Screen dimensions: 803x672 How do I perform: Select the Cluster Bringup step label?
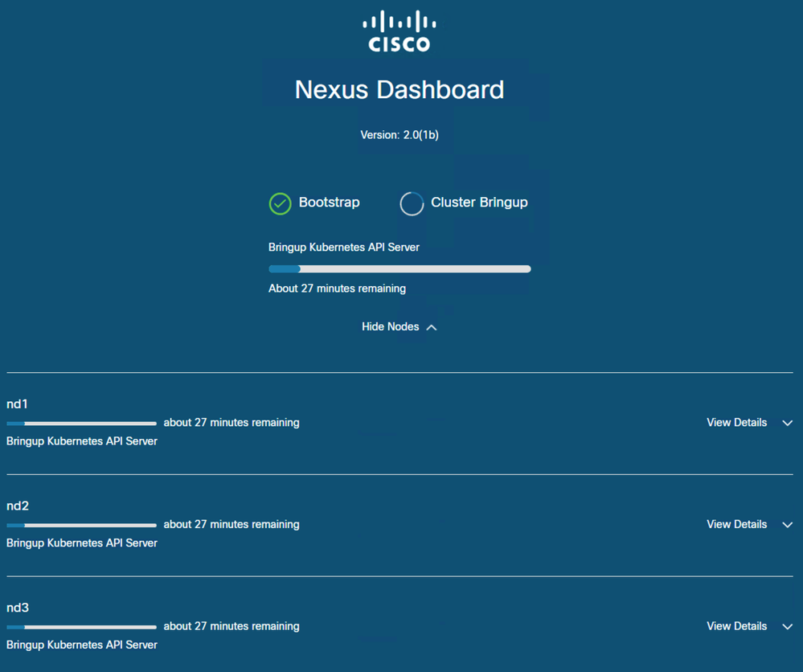click(479, 203)
